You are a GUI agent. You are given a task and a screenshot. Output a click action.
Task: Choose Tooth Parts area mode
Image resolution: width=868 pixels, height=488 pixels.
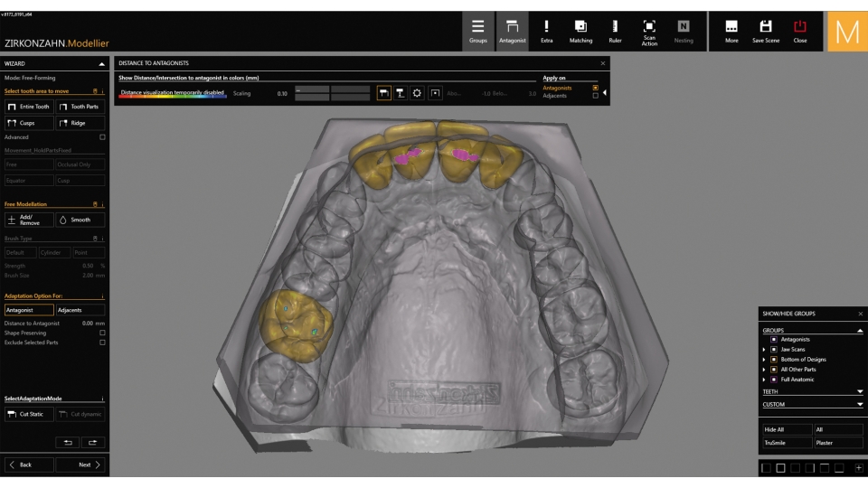point(80,107)
